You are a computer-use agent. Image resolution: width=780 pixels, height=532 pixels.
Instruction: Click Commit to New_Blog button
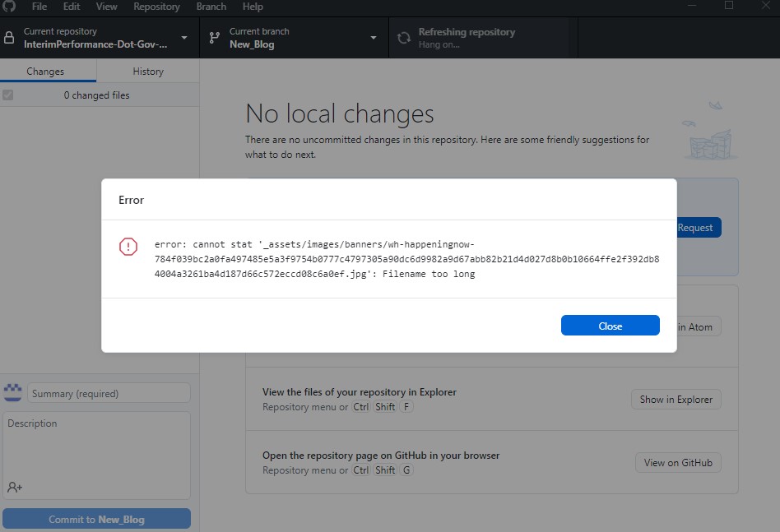(x=96, y=519)
